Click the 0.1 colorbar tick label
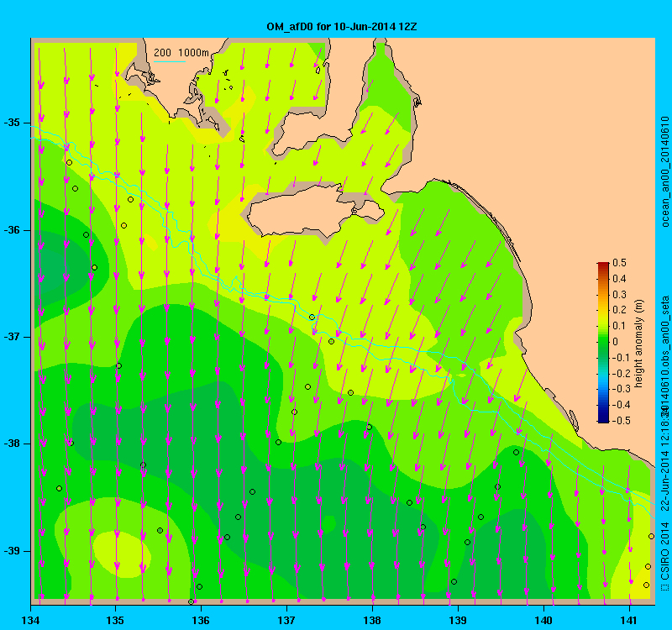Image resolution: width=672 pixels, height=630 pixels. [619, 326]
